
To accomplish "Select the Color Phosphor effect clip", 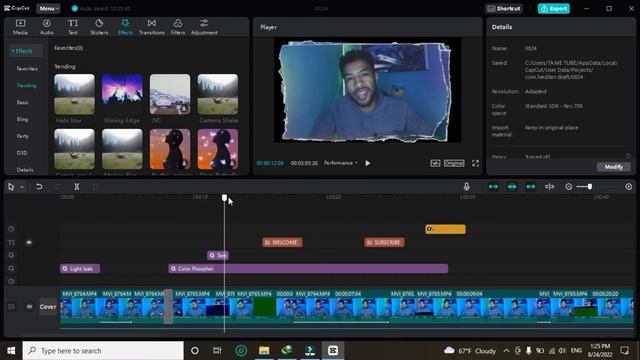I will tap(308, 269).
